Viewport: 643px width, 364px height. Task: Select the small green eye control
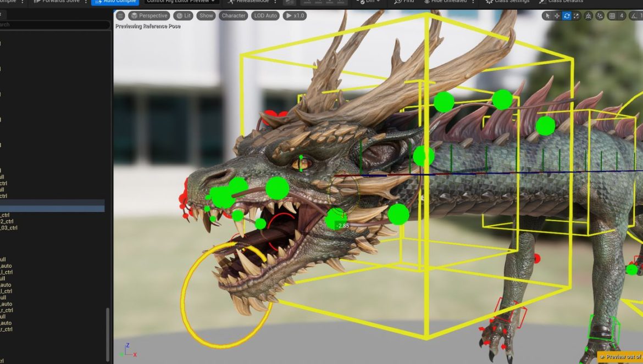(301, 164)
